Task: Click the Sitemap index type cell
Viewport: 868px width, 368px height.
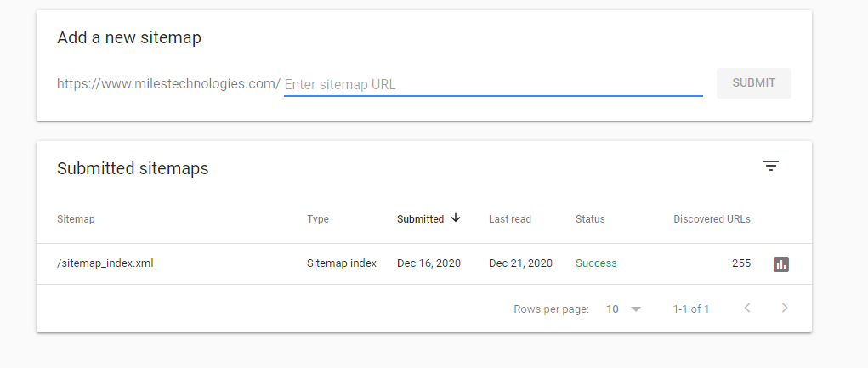Action: [342, 263]
